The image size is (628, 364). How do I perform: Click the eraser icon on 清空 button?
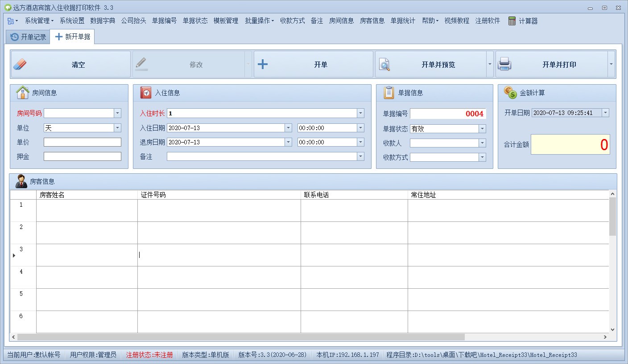point(20,65)
